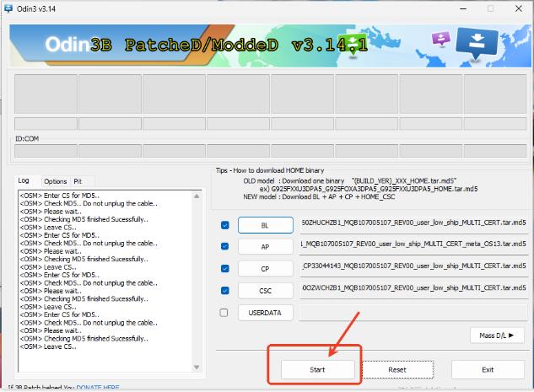Click the ID:COM label
Image resolution: width=534 pixels, height=392 pixels.
[27, 138]
